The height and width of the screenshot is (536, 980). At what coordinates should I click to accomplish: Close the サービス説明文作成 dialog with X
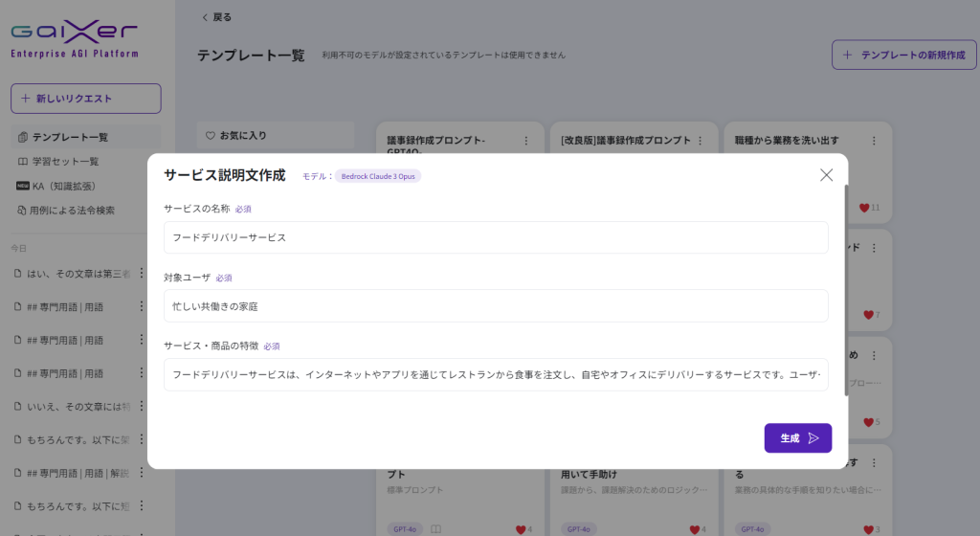tap(826, 175)
